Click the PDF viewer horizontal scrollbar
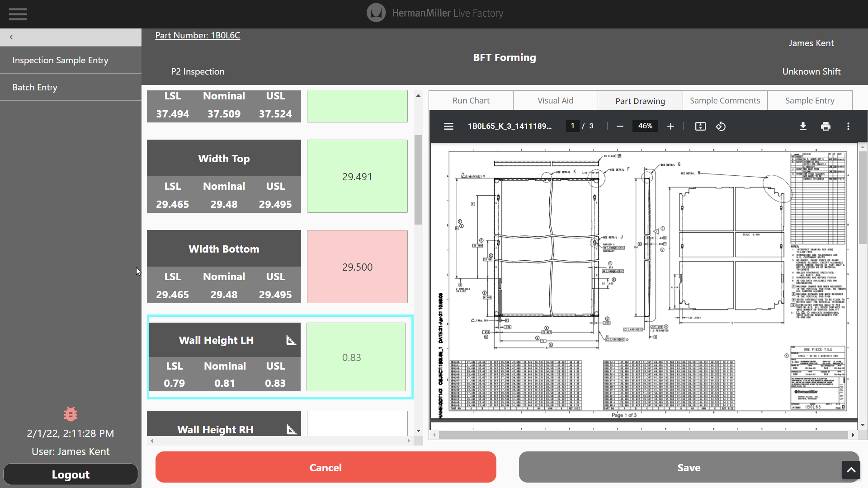Screen dimensions: 868x488 [643, 435]
